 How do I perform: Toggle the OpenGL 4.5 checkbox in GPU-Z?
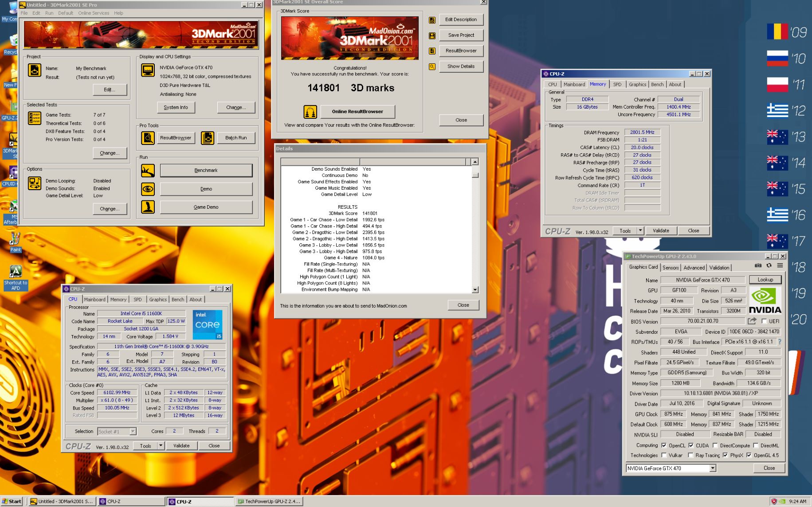tap(749, 455)
